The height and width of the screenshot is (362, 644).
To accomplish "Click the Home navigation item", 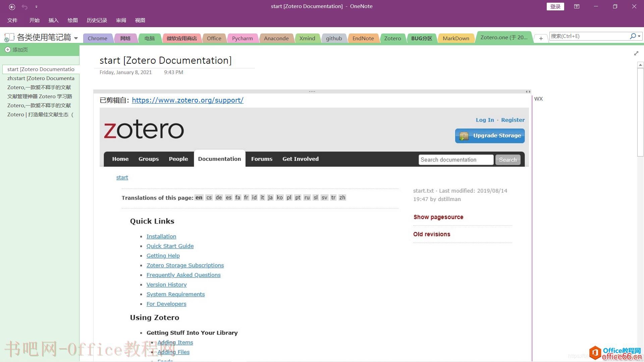I will click(x=120, y=159).
